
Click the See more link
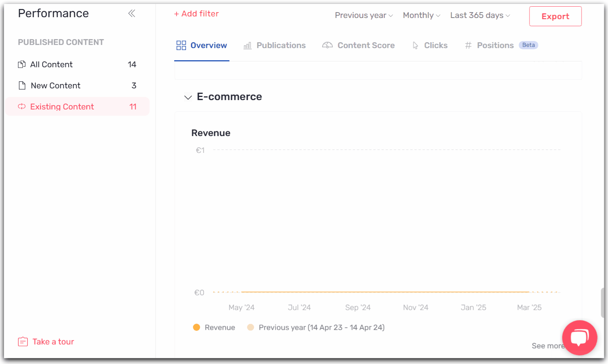click(548, 346)
